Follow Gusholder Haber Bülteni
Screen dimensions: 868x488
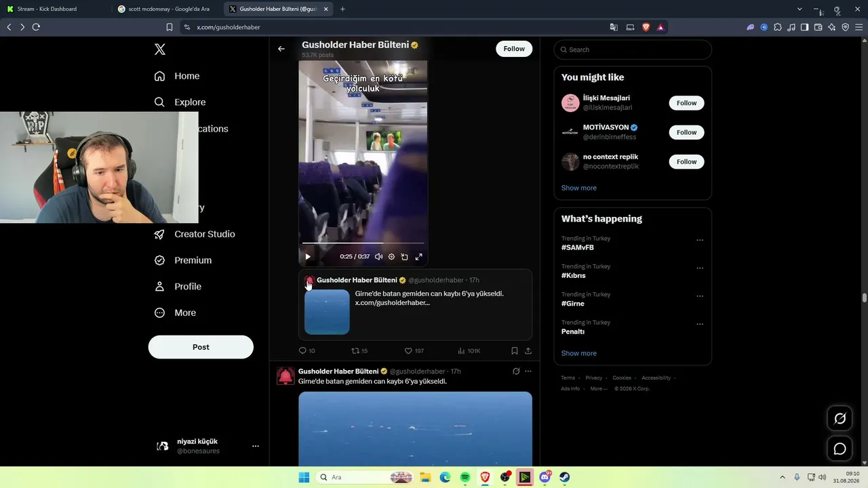click(x=514, y=49)
